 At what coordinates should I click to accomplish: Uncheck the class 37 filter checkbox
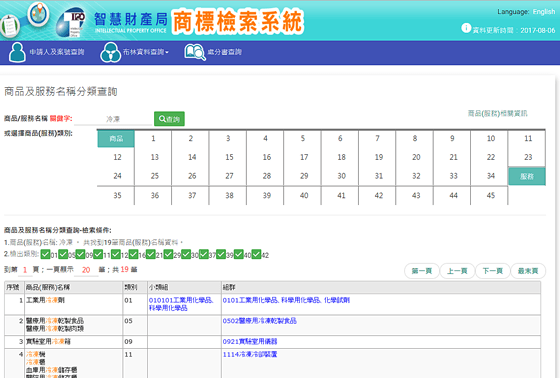click(204, 254)
